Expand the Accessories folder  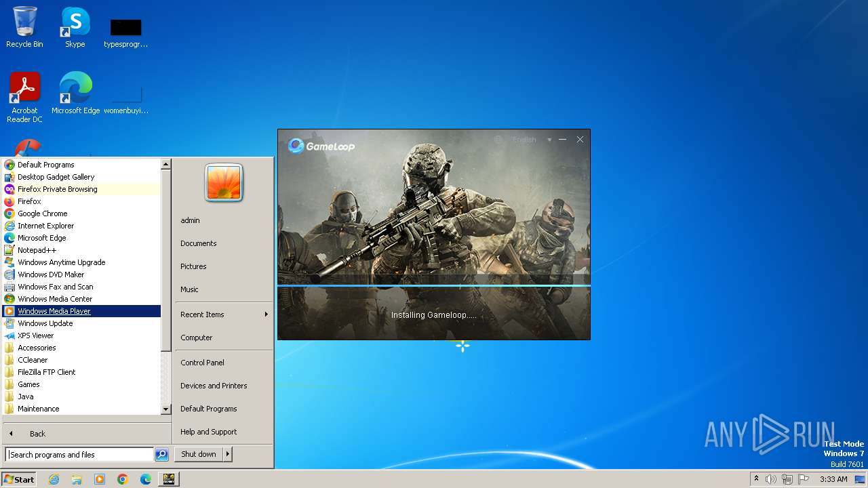click(81, 348)
